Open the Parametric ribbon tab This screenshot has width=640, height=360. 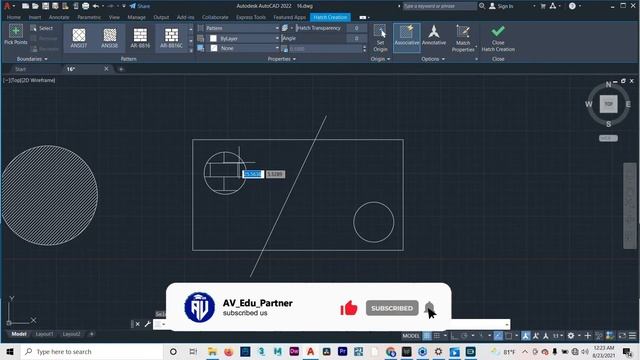point(89,17)
